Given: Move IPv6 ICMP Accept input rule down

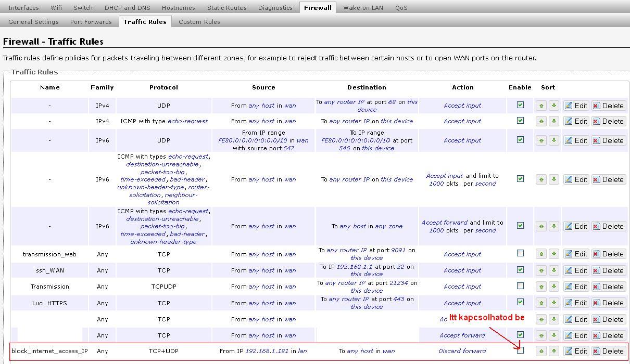Looking at the screenshot, I should (554, 179).
